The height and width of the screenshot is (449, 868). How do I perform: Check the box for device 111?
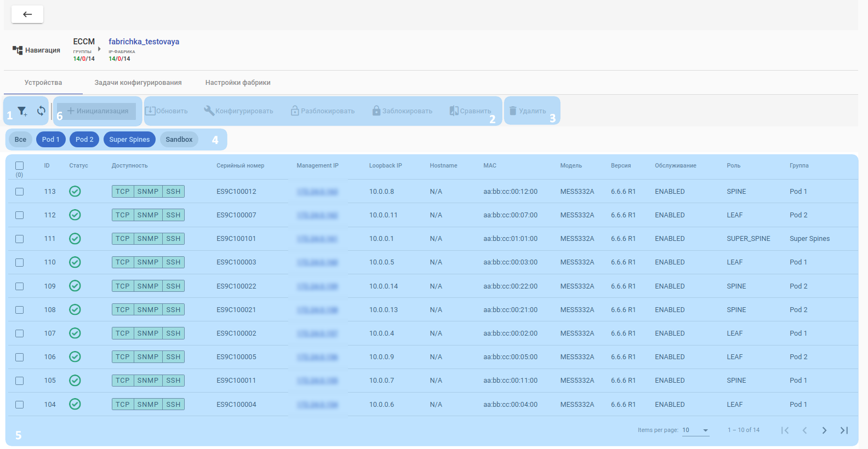pos(20,239)
